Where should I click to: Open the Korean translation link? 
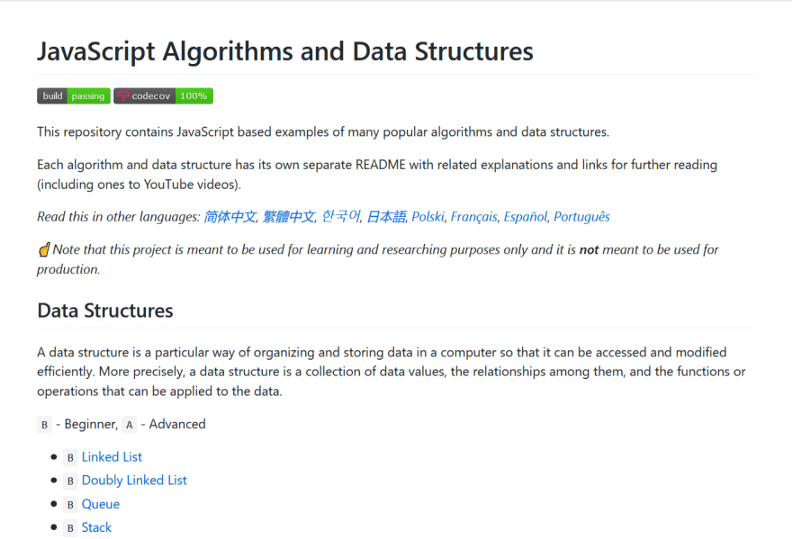(340, 216)
